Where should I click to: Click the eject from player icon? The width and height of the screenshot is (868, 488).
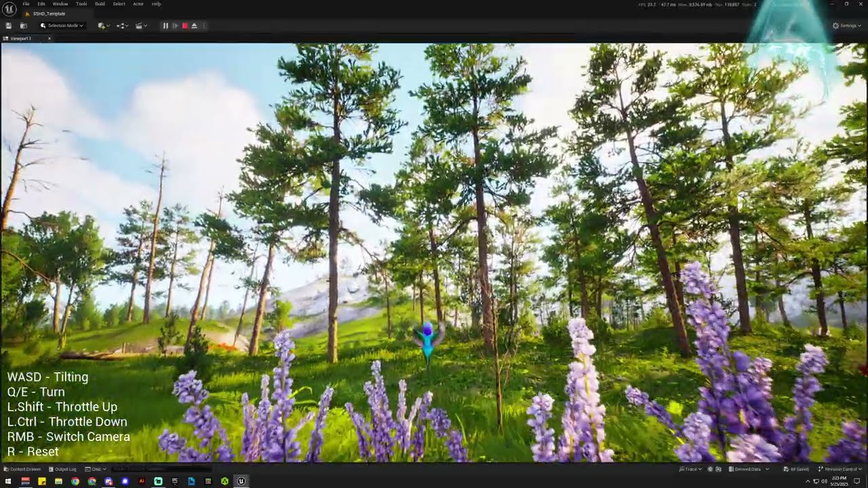[194, 26]
